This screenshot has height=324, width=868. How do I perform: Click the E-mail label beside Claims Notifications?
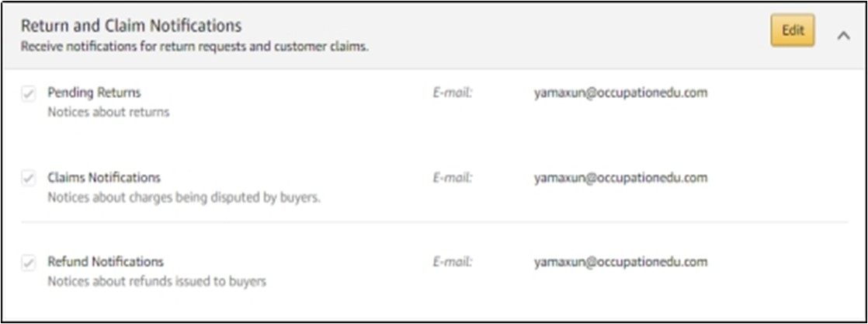[453, 177]
